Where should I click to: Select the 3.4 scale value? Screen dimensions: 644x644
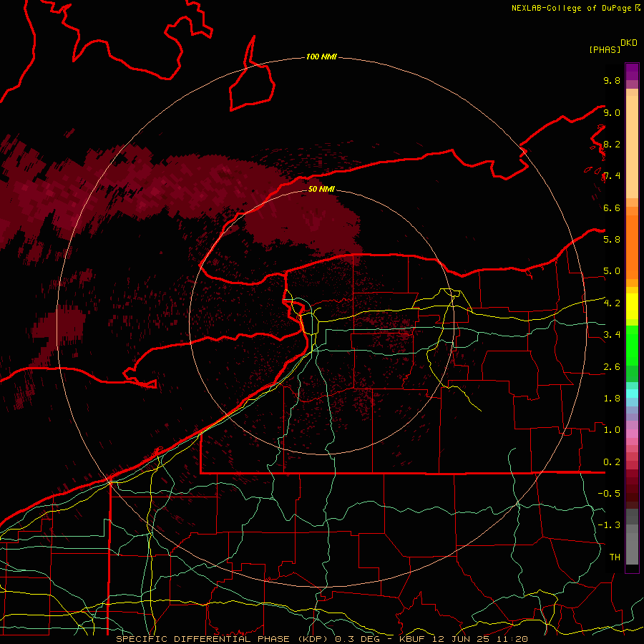click(x=612, y=334)
